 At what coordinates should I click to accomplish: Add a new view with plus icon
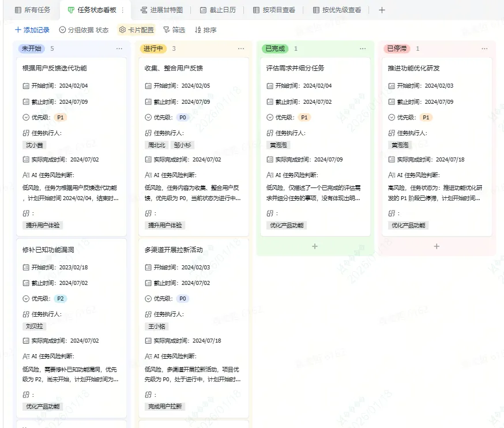(382, 10)
